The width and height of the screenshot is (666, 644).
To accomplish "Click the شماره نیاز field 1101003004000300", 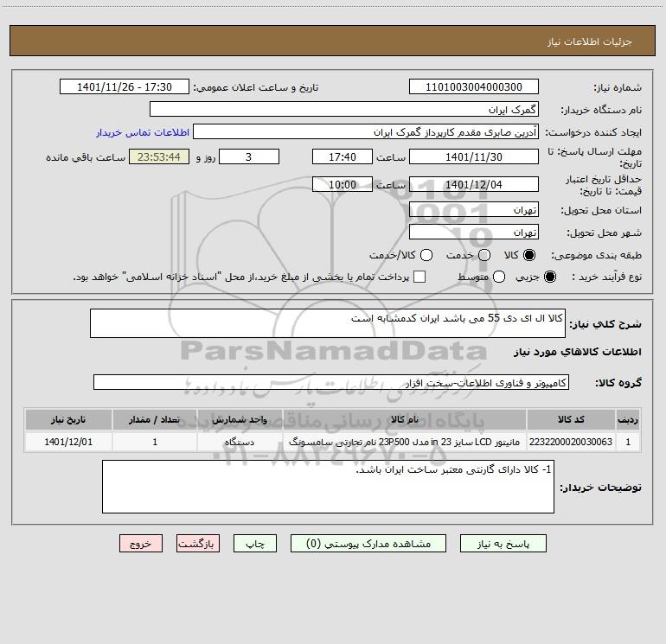I will [474, 86].
